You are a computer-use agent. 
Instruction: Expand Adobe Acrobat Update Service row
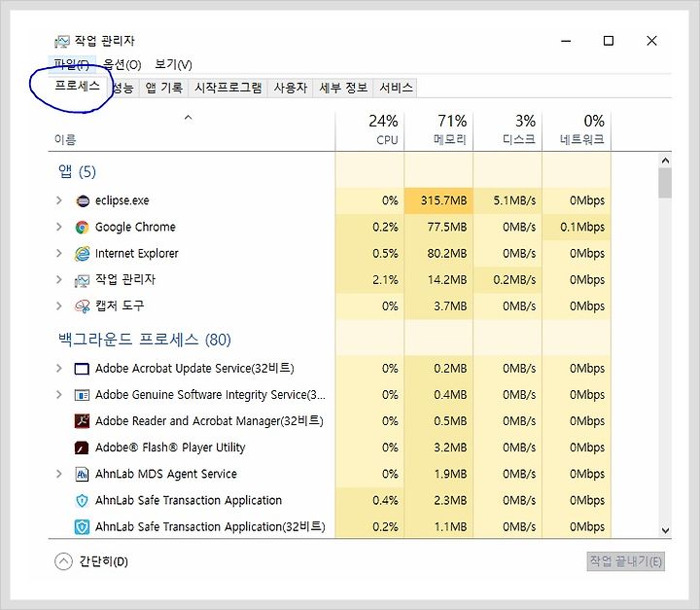pos(58,368)
